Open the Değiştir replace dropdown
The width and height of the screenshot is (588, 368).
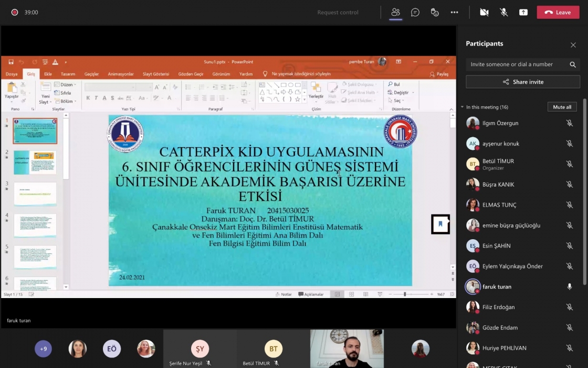[401, 93]
